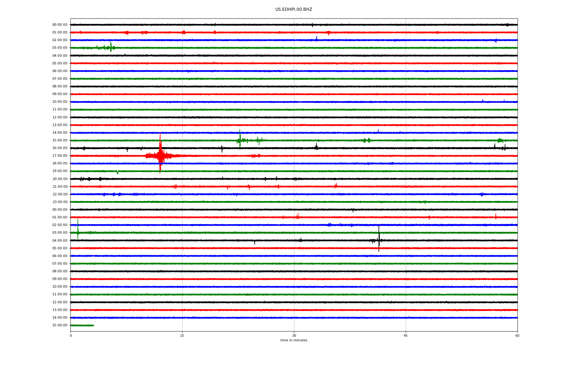Click the 16:00:00 row label
Image resolution: width=588 pixels, height=368 pixels.
(x=60, y=148)
